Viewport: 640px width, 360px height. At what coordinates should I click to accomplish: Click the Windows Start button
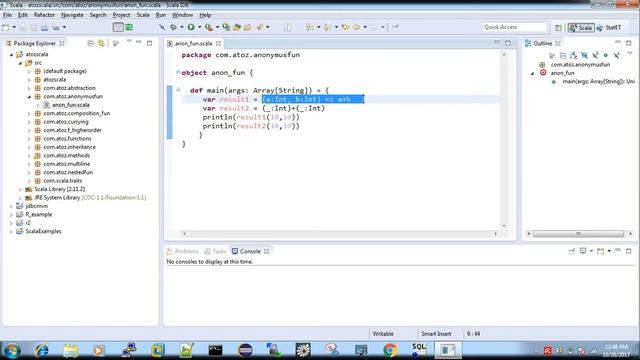click(11, 350)
